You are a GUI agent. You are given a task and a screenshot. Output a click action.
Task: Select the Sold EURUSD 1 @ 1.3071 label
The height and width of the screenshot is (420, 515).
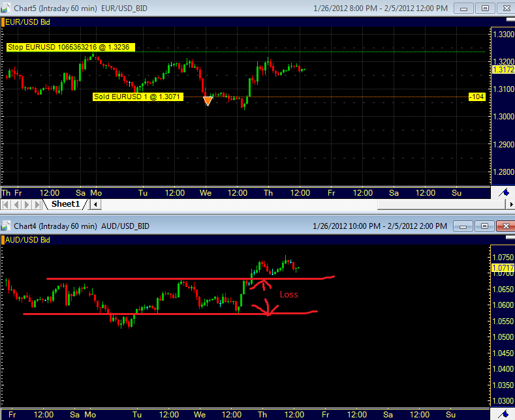pyautogui.click(x=138, y=97)
